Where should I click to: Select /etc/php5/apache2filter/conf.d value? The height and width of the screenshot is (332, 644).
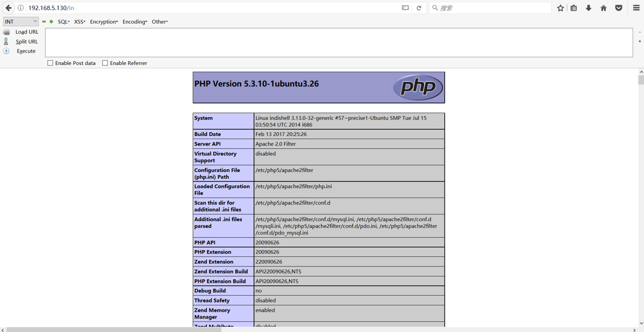(293, 203)
